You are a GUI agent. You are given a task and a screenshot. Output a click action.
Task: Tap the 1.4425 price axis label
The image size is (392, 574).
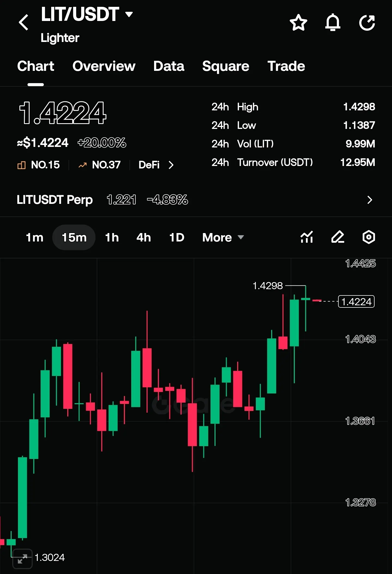[x=360, y=264]
